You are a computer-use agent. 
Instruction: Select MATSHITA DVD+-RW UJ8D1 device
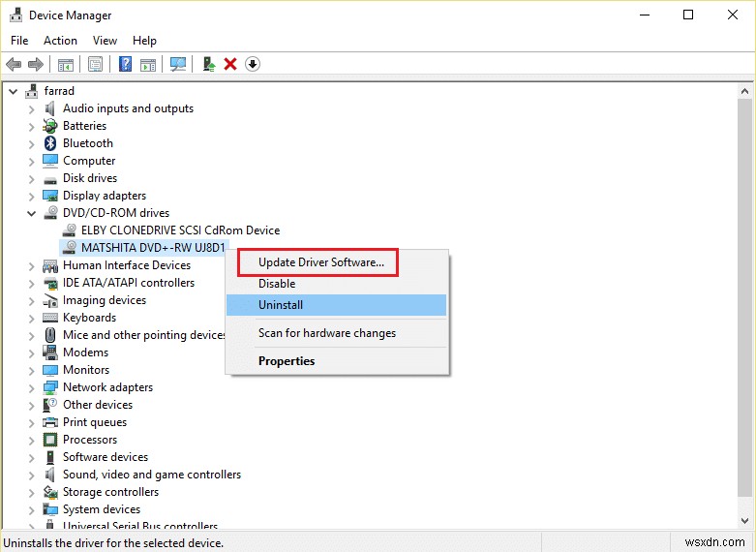(153, 248)
